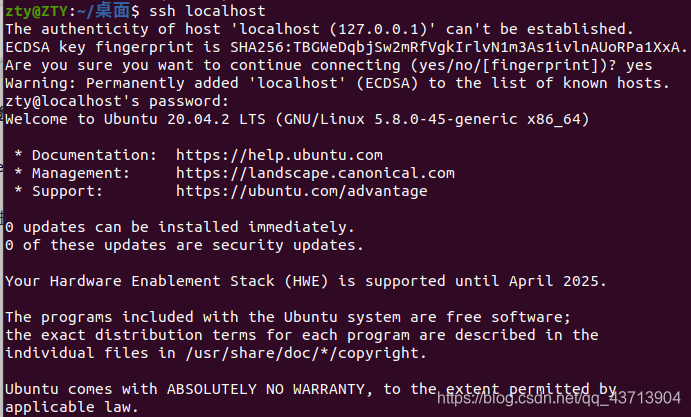
Task: Open the https://landscape.canonical.com management URL
Action: coord(315,173)
